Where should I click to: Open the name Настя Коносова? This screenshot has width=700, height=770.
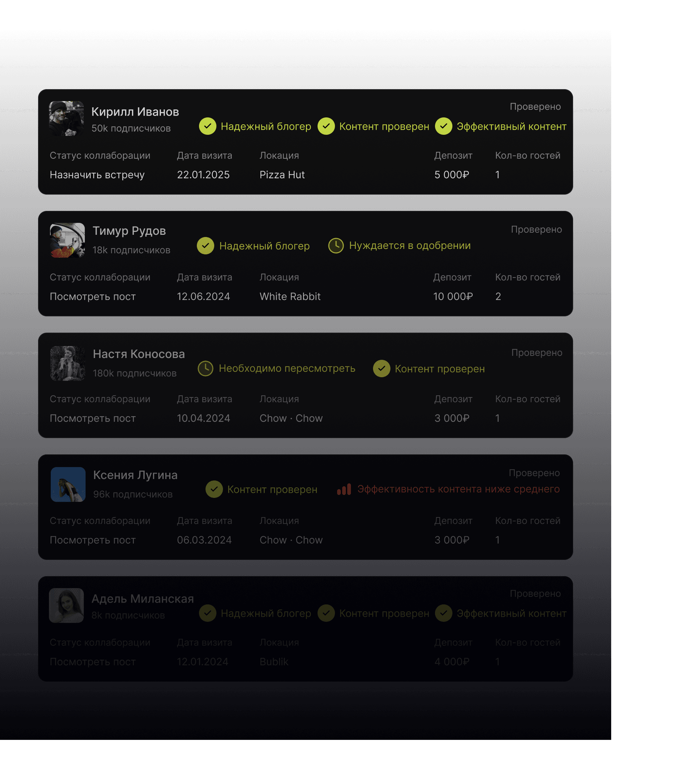pyautogui.click(x=139, y=354)
